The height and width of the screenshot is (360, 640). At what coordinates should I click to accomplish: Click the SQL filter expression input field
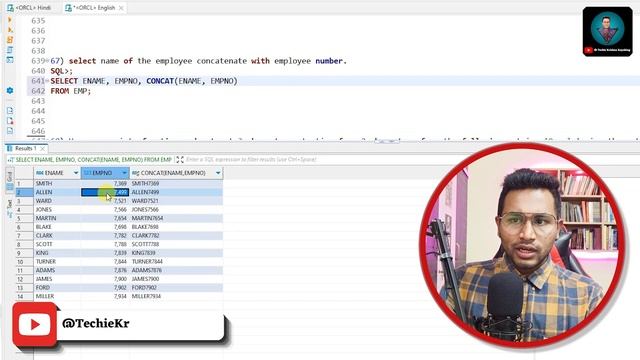point(251,160)
